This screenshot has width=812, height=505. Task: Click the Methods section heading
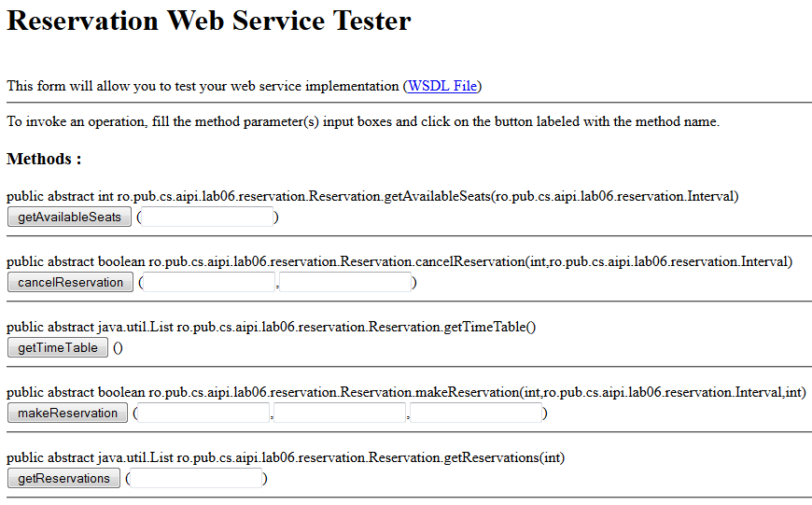click(44, 159)
